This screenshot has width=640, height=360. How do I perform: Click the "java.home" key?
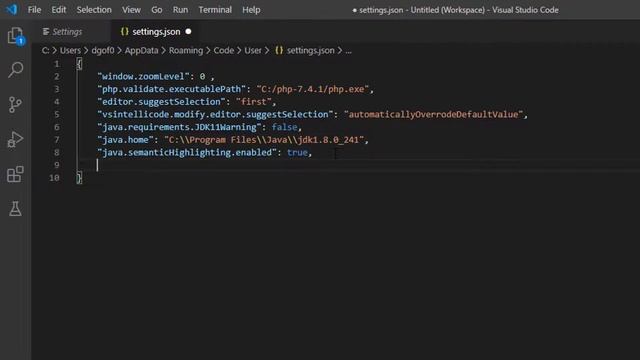coord(125,140)
